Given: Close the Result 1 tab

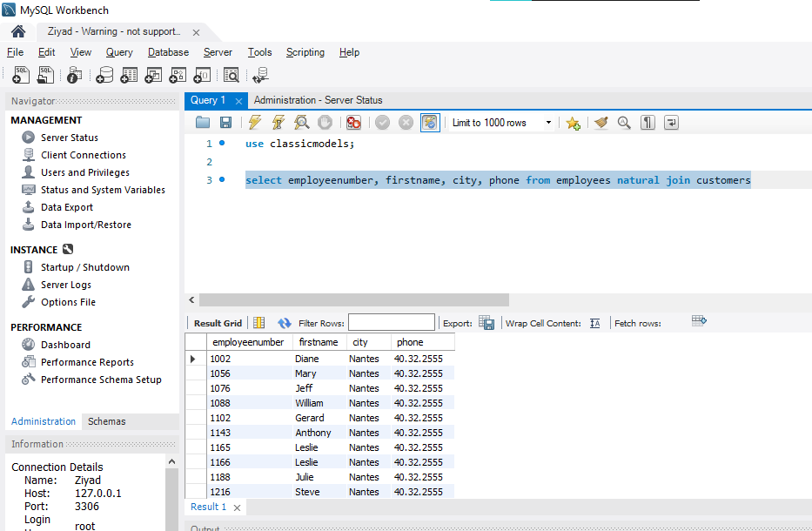Looking at the screenshot, I should 238,507.
